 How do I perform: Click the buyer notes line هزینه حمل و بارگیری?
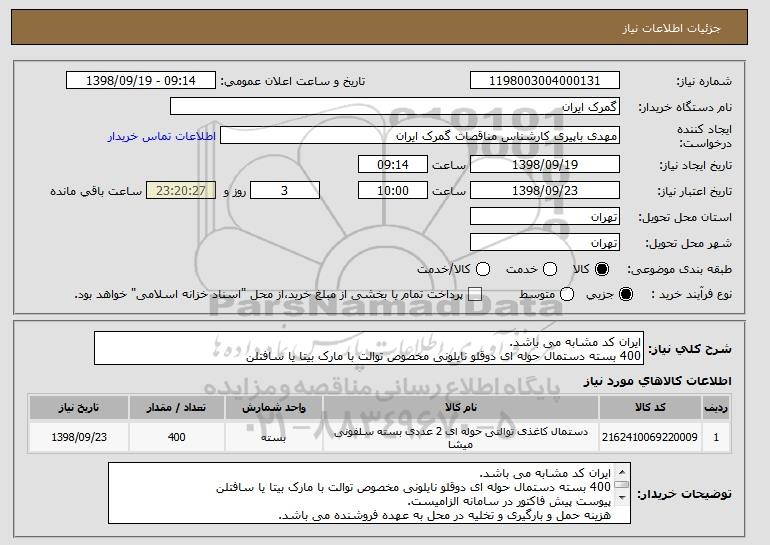[x=444, y=515]
